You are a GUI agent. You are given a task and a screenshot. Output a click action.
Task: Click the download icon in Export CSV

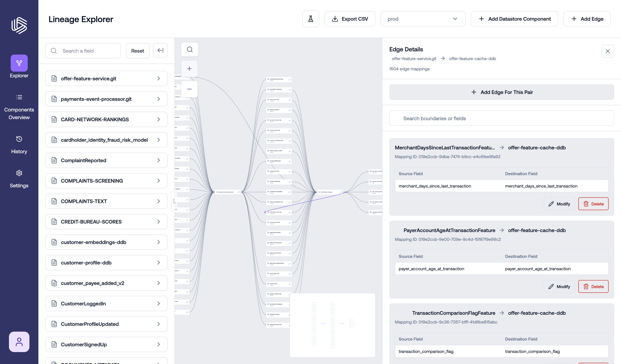(335, 19)
